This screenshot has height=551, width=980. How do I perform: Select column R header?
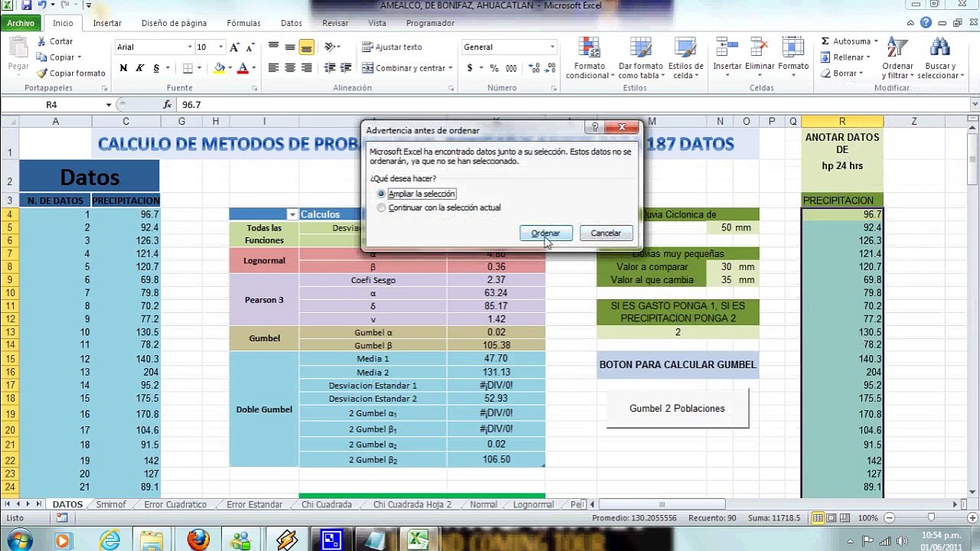(842, 122)
